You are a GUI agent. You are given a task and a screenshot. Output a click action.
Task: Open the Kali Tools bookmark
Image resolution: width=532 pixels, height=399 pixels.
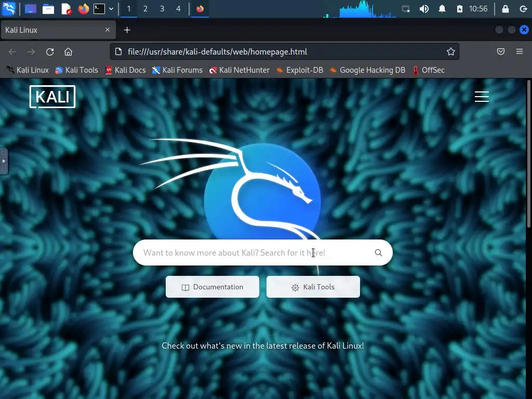(x=77, y=70)
